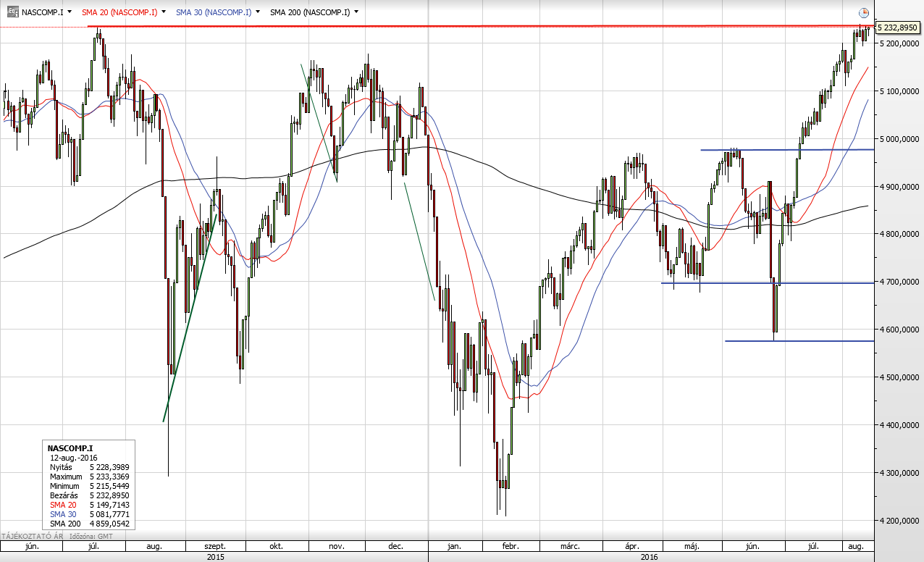The height and width of the screenshot is (562, 924).
Task: Click the SMA 200 value 4 859,0542
Action: tap(109, 524)
